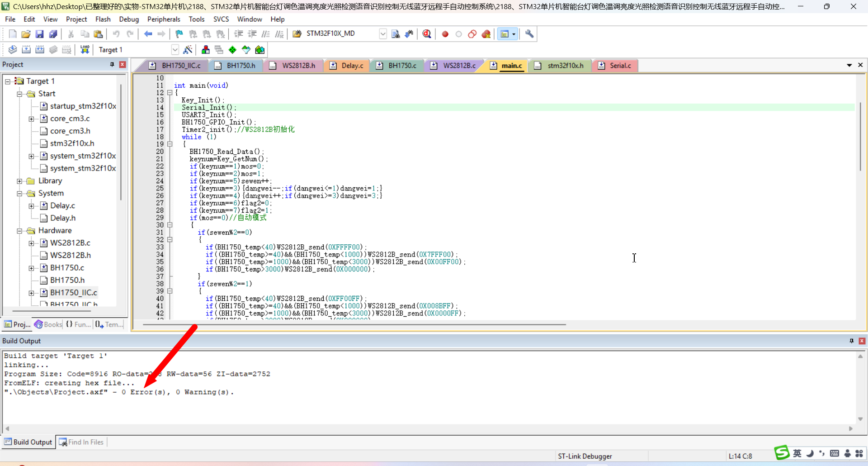Collapse the main function code fold on line 12
Screen dimensions: 868x466
(170, 93)
